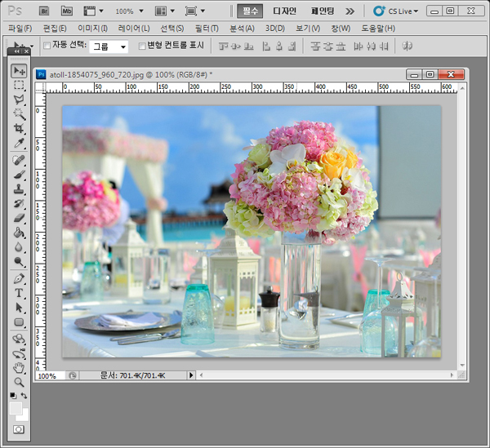Image resolution: width=490 pixels, height=448 pixels.
Task: Select the Horizontal Type tool
Action: 19,293
